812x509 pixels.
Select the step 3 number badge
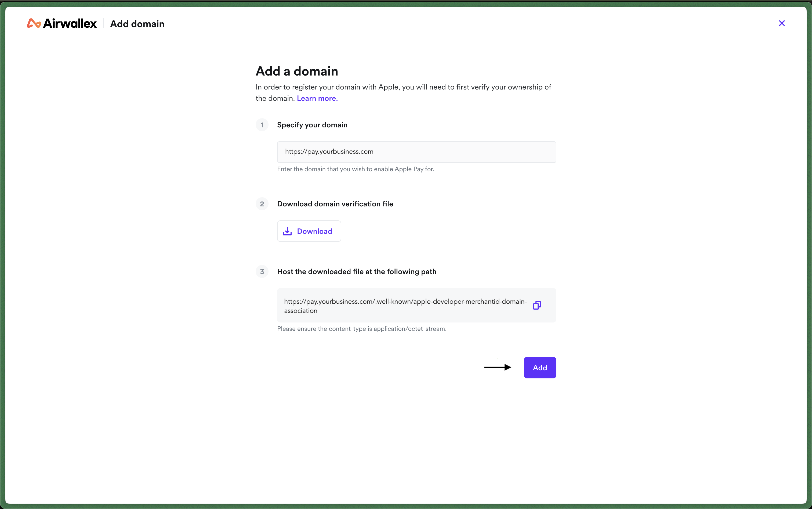pyautogui.click(x=262, y=272)
